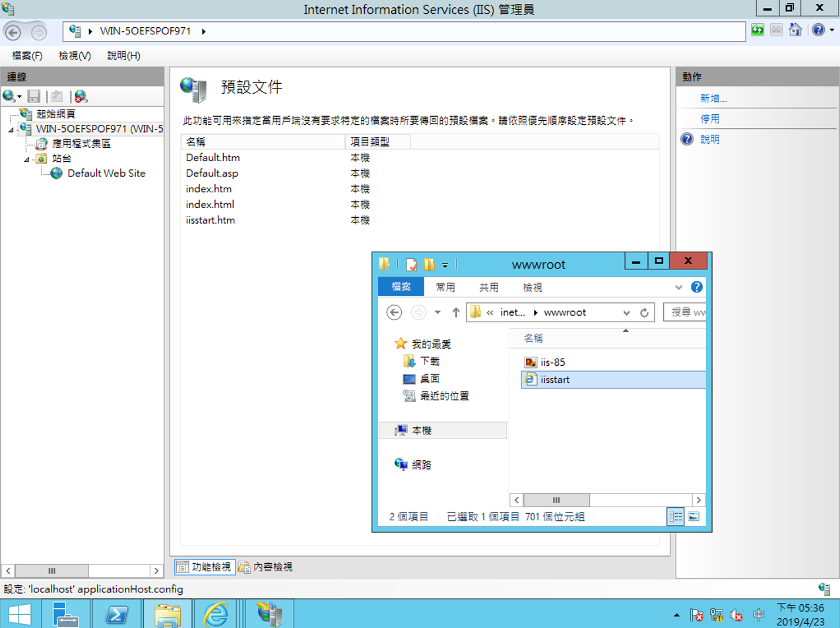Open the help icon dropdown in IIS toolbar

[x=831, y=30]
